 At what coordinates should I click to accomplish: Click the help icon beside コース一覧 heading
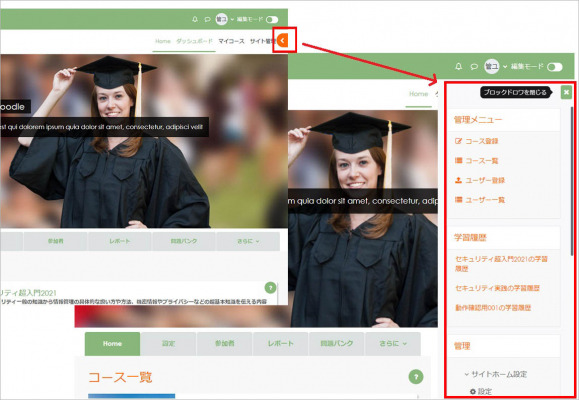point(416,377)
